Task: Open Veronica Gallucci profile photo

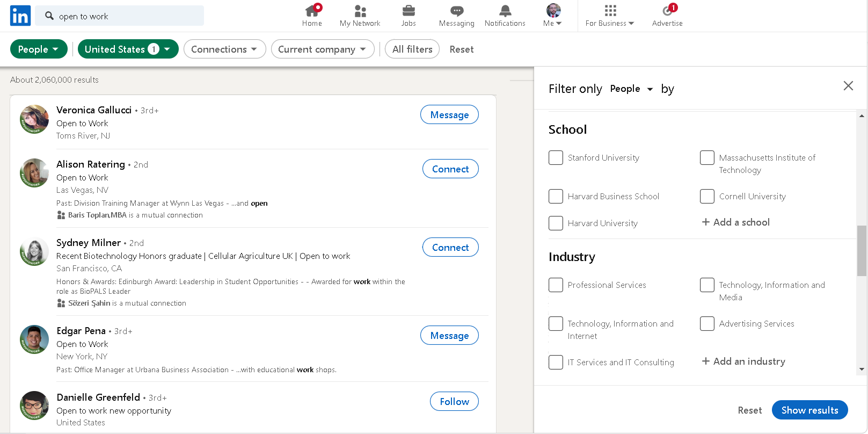Action: pyautogui.click(x=34, y=119)
